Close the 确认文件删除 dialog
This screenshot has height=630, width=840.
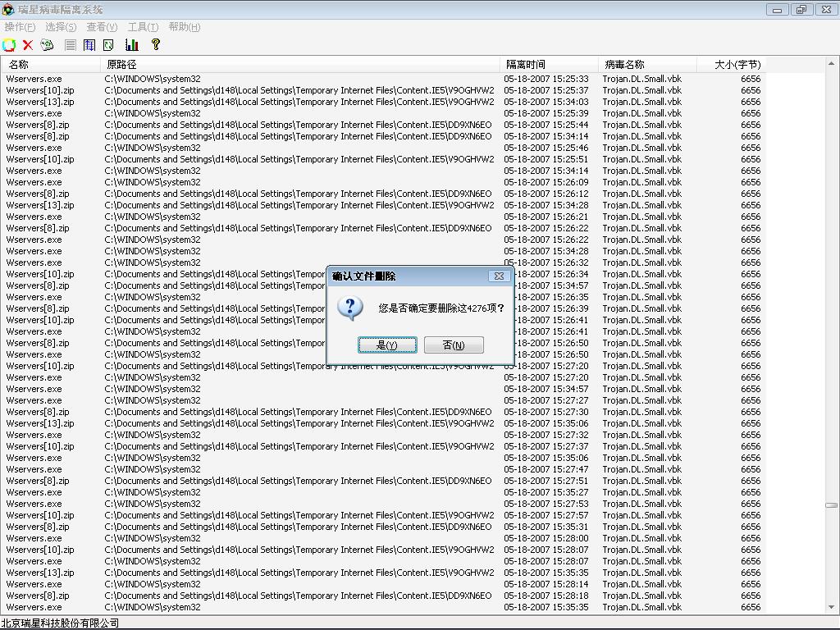[499, 276]
